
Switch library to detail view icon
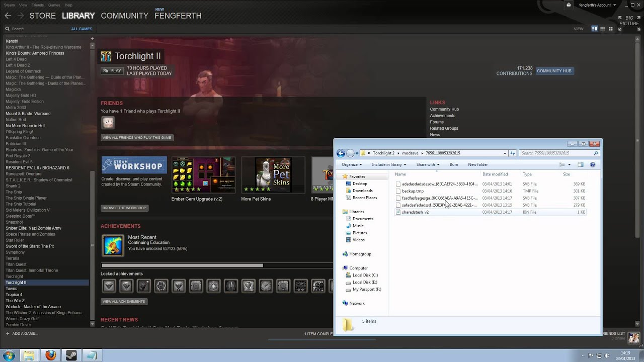595,29
